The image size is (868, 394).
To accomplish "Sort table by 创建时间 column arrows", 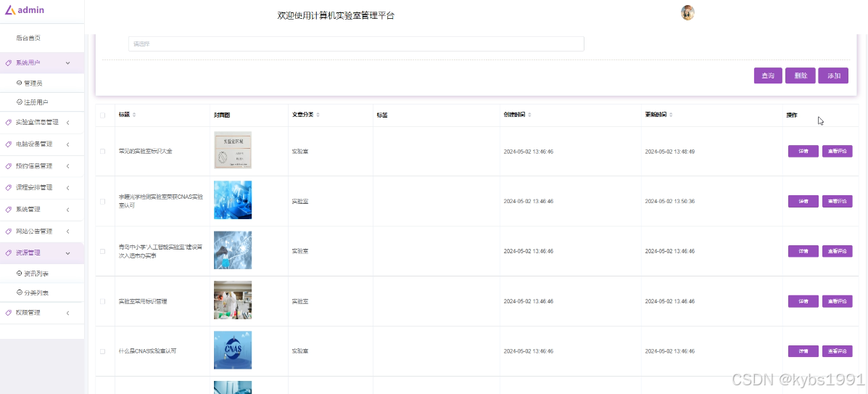I will [529, 115].
